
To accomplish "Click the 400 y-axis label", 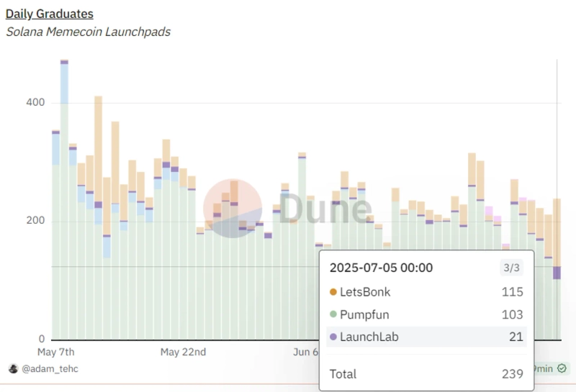I will pos(36,103).
